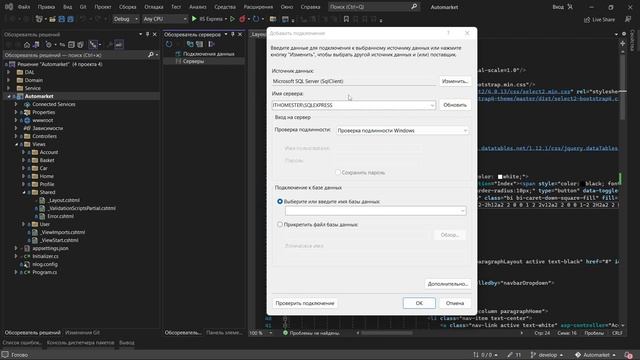
Task: Click the Дополнительно... button
Action: click(x=447, y=284)
